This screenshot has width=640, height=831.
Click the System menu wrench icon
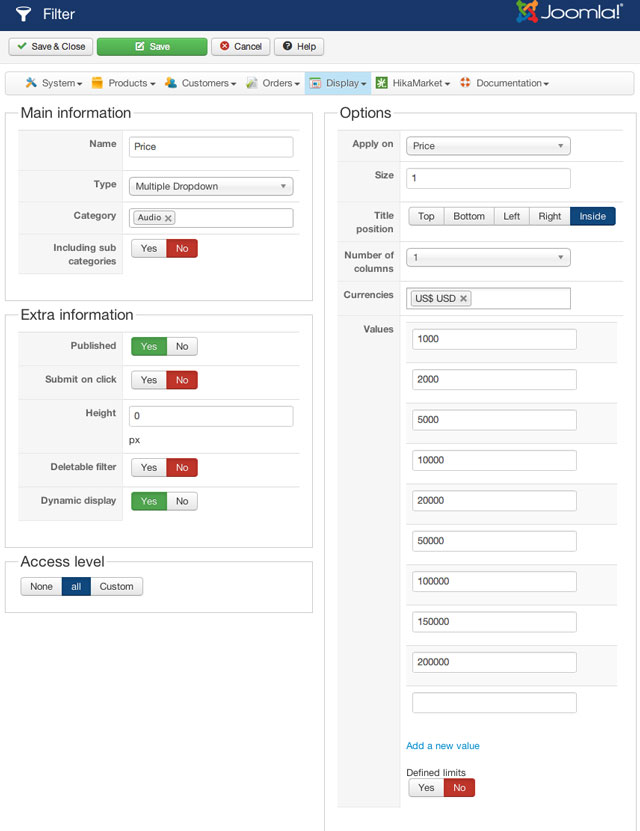[32, 83]
